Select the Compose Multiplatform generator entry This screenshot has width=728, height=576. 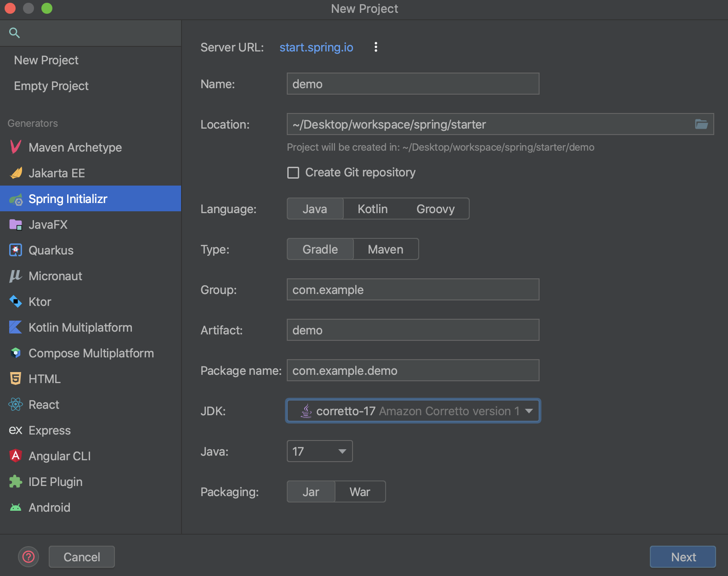[91, 353]
